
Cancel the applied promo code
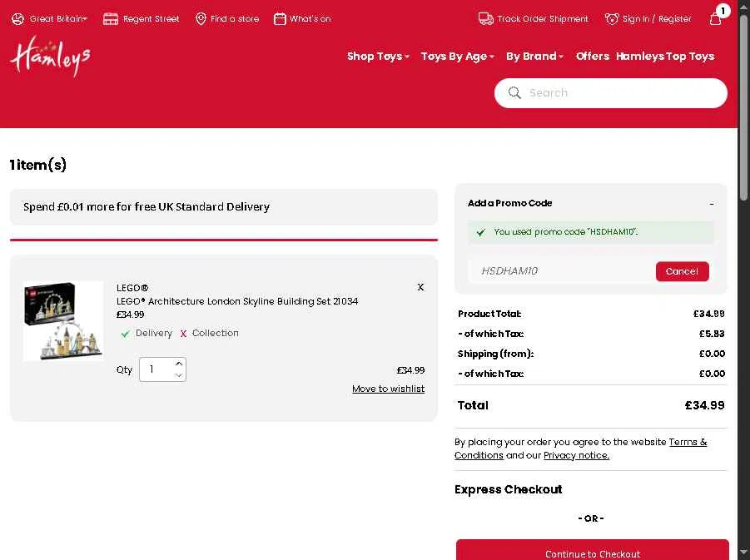coord(682,271)
